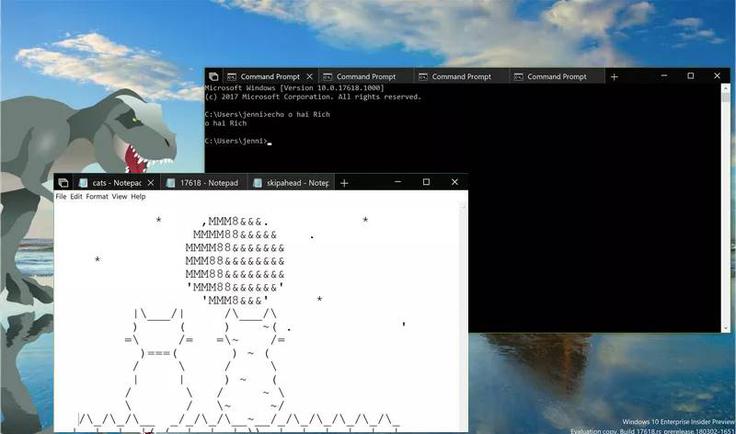This screenshot has height=434, width=736.
Task: Click the Microsoft Windows version line
Action: pos(294,88)
